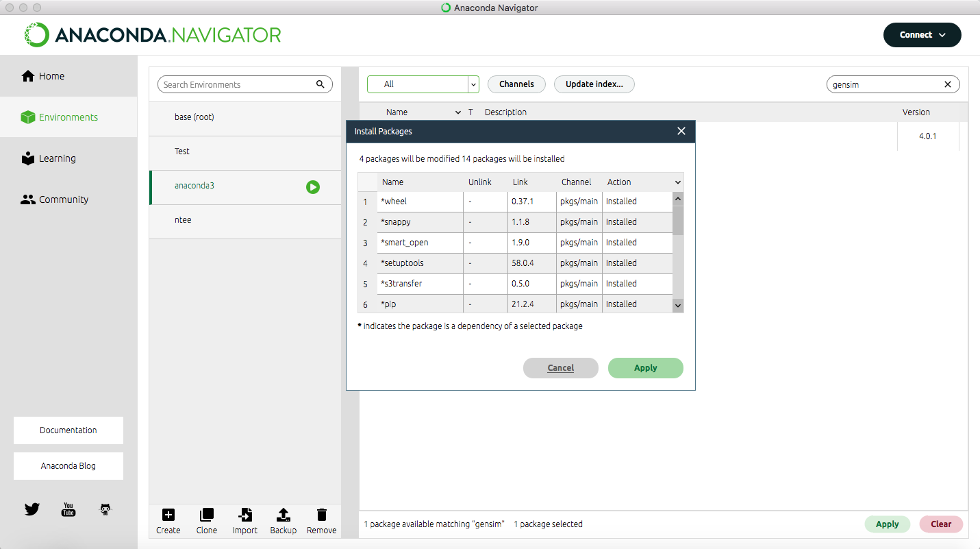Click the Unlink column header in dialog
Viewport: 980px width, 549px height.
[480, 182]
